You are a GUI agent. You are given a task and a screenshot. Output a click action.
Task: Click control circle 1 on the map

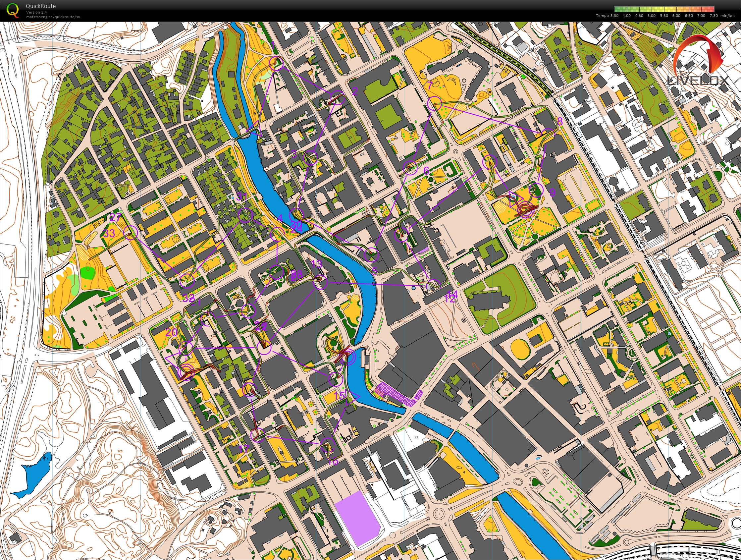click(x=277, y=63)
